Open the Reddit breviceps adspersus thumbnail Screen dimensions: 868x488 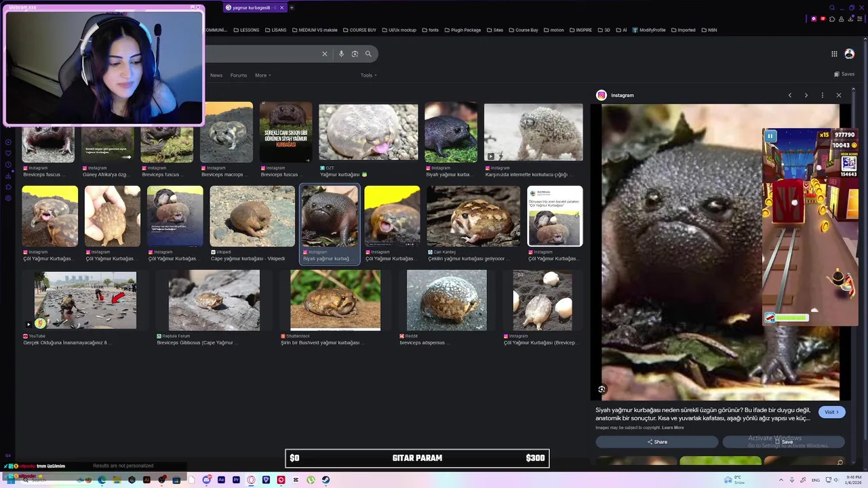pos(447,300)
